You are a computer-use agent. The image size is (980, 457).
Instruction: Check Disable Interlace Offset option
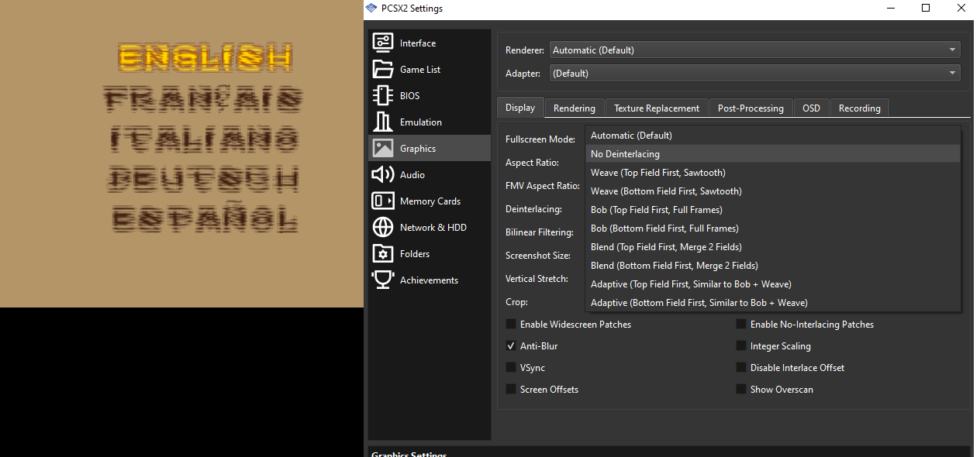741,368
